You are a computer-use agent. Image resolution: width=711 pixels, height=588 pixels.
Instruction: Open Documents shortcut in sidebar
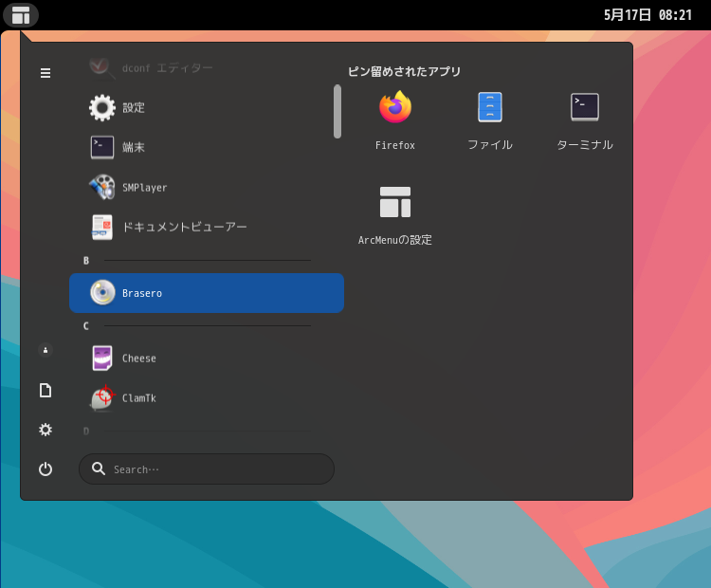click(x=46, y=390)
